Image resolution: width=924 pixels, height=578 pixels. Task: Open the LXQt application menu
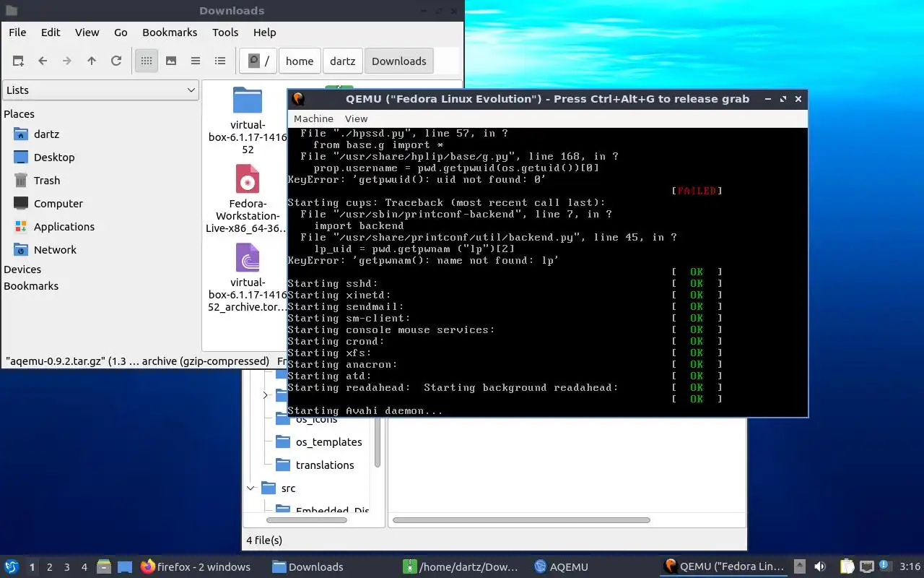click(x=12, y=567)
